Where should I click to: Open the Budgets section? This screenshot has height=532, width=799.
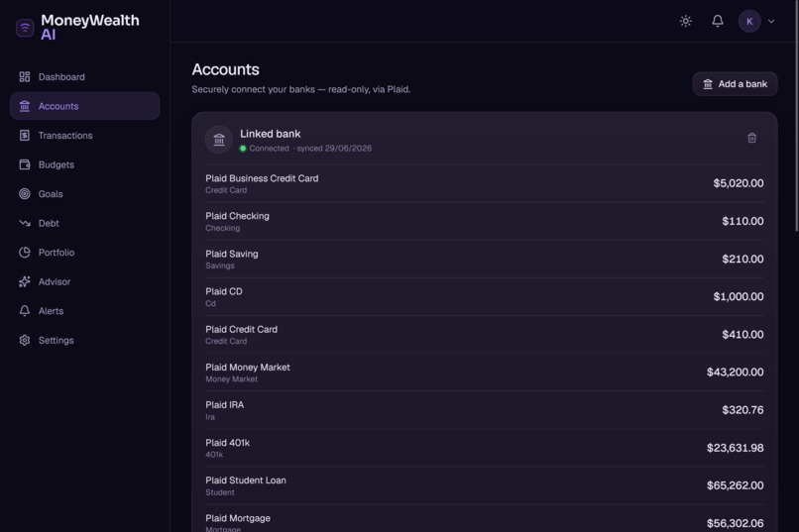(x=84, y=164)
